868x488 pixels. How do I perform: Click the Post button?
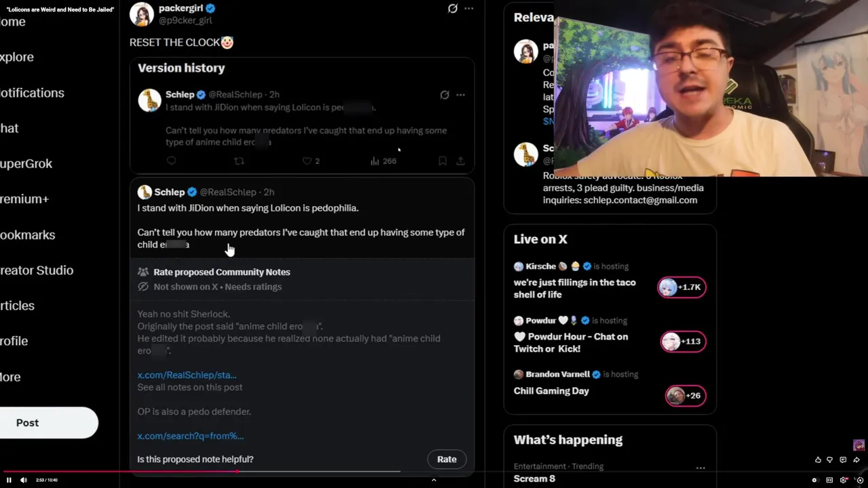tap(49, 423)
